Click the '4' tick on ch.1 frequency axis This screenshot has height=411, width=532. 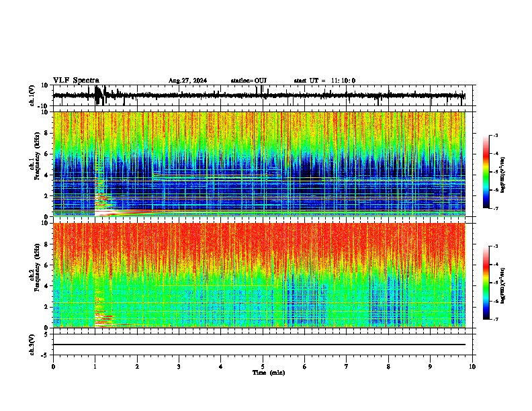click(46, 175)
